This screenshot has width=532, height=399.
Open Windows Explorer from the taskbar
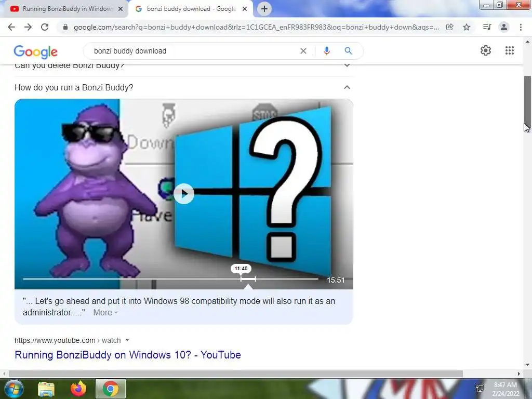click(46, 389)
